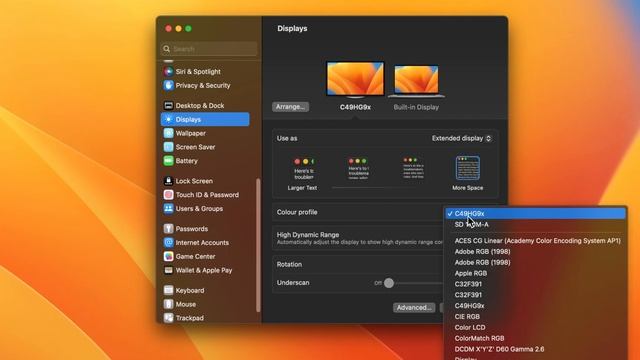Click the Mouse icon in sidebar
This screenshot has height=360, width=640.
168,304
